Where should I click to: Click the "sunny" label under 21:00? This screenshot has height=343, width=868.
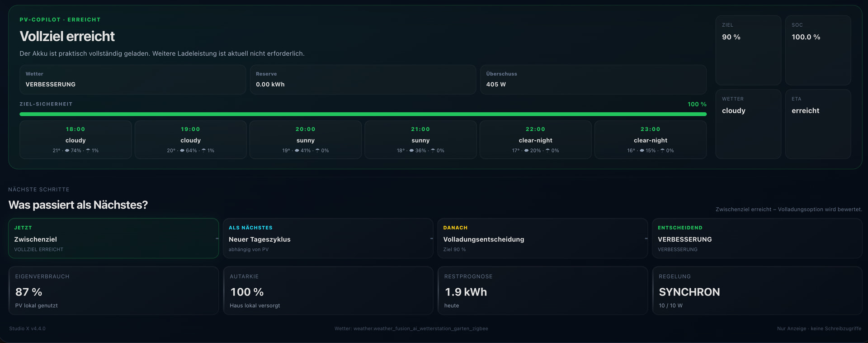pyautogui.click(x=420, y=141)
